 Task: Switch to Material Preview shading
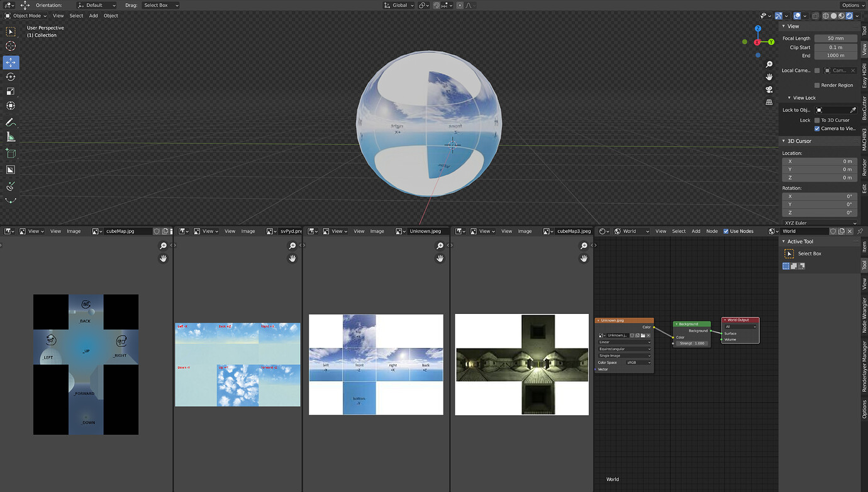(842, 16)
